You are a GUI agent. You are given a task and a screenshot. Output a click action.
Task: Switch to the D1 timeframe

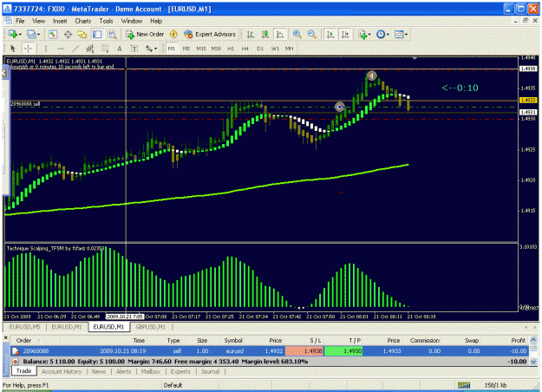coord(260,49)
